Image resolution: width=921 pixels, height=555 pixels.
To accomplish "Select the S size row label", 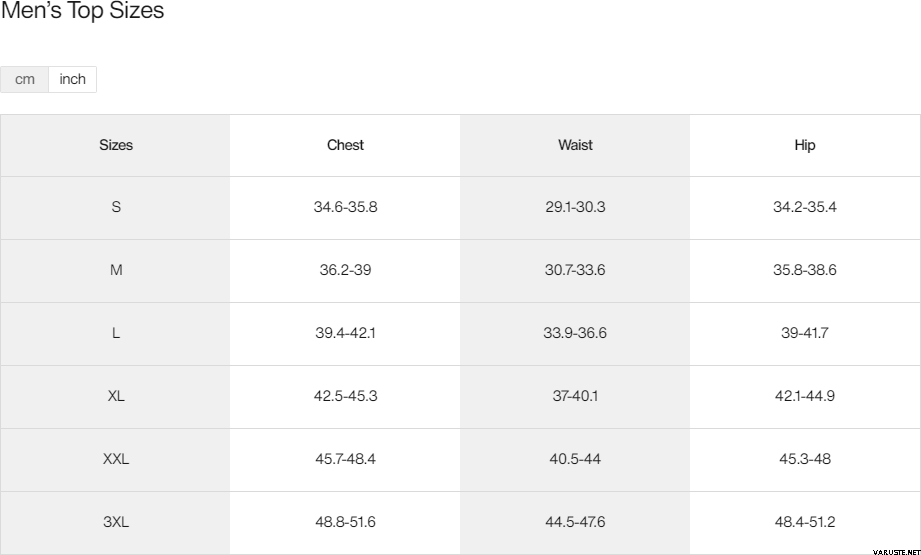I will click(x=116, y=207).
